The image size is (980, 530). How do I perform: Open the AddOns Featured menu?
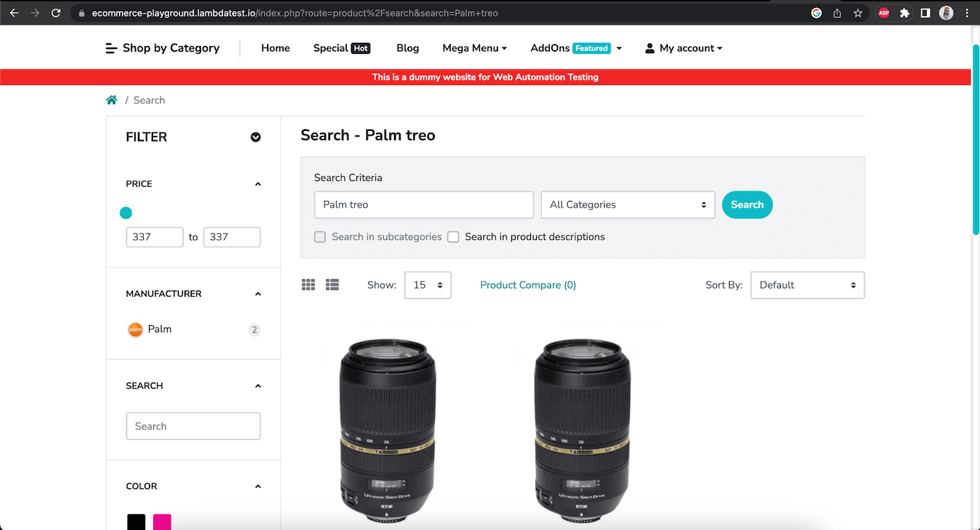tap(576, 48)
